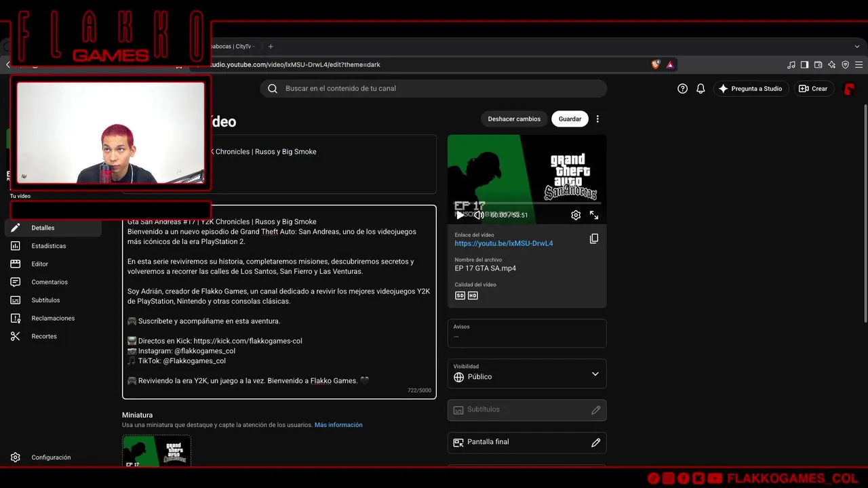Click the Crear button
868x488 pixels.
pyautogui.click(x=814, y=89)
